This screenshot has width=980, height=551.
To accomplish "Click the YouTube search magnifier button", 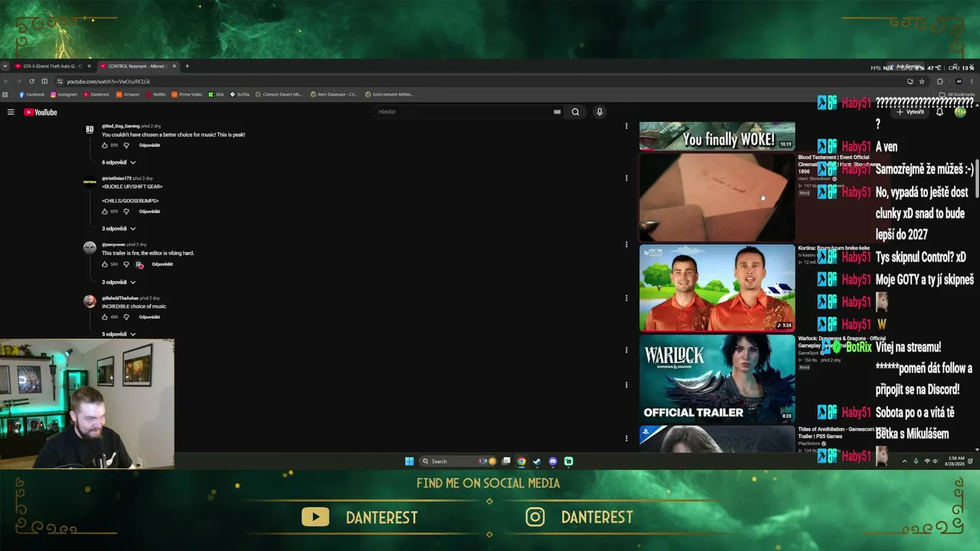I will pyautogui.click(x=575, y=112).
